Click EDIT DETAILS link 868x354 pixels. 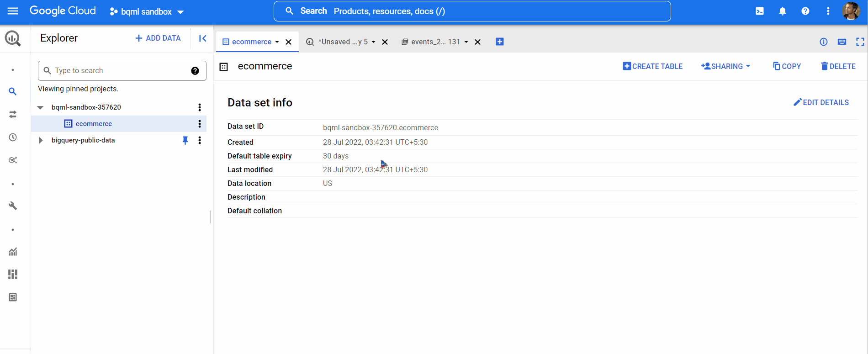(821, 102)
